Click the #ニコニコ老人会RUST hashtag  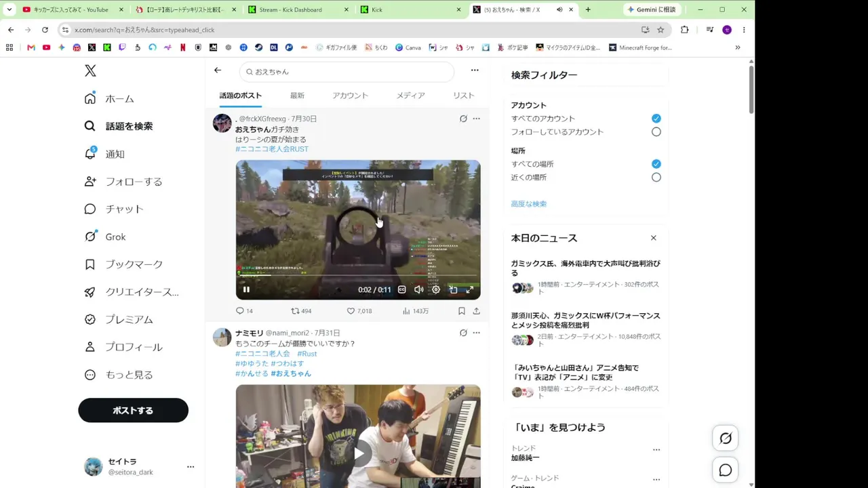click(x=272, y=149)
